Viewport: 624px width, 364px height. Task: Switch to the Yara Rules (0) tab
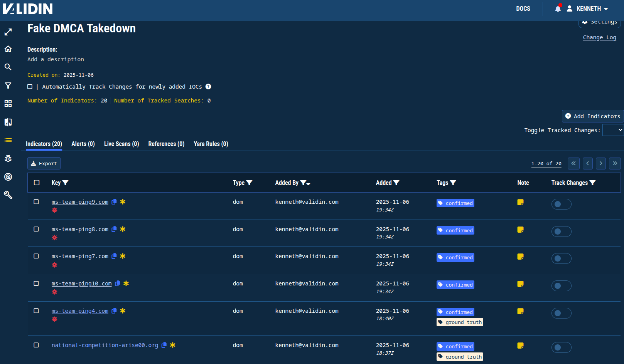(x=211, y=144)
